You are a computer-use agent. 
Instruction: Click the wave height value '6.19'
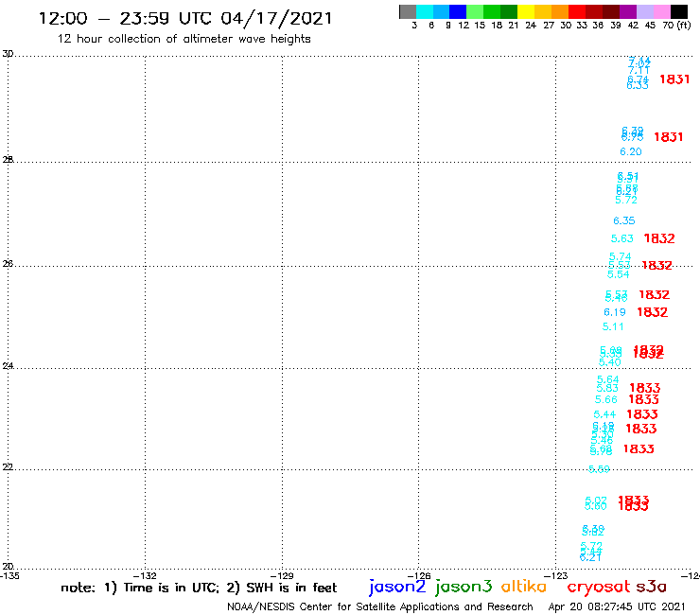click(615, 312)
